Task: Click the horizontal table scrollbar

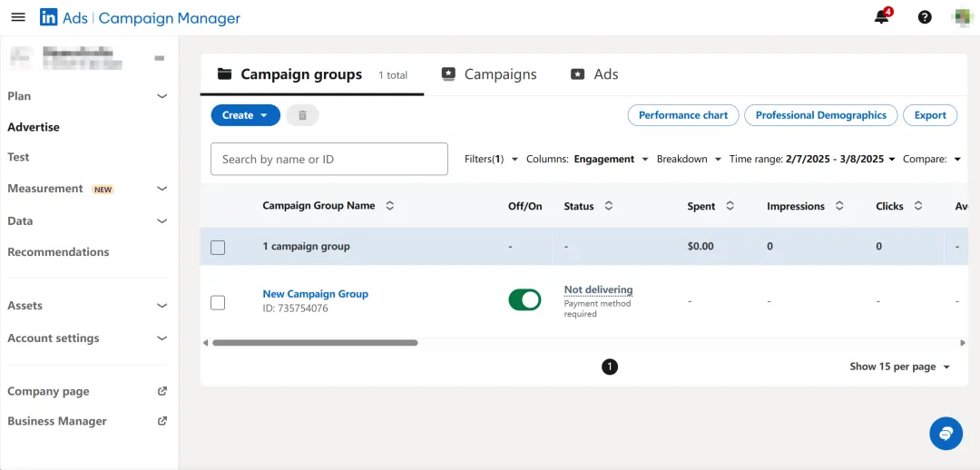Action: point(315,343)
